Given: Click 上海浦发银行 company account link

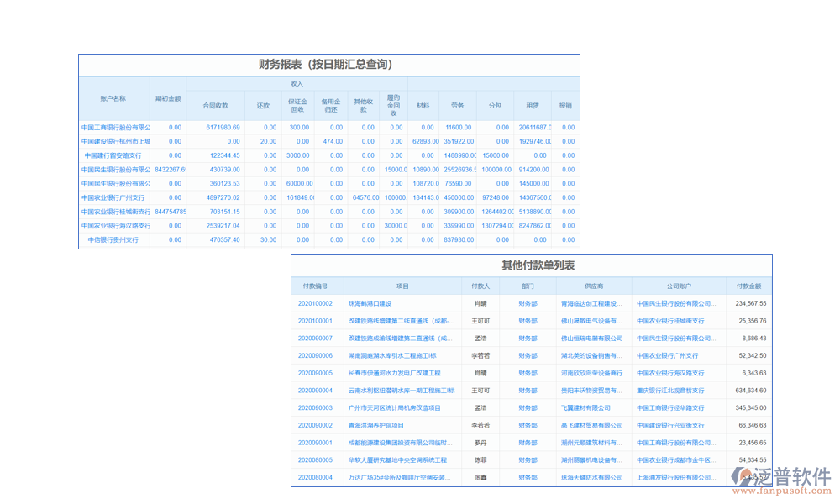Looking at the screenshot, I should click(674, 477).
